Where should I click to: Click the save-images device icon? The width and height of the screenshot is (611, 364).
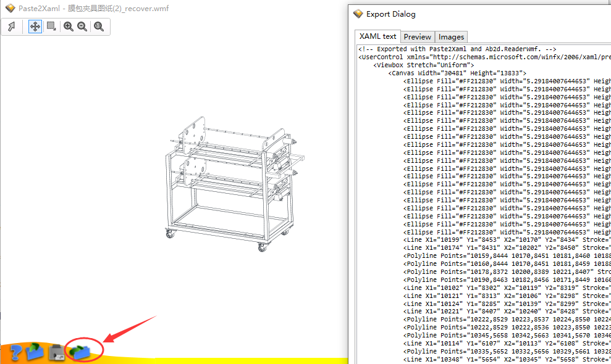(56, 352)
